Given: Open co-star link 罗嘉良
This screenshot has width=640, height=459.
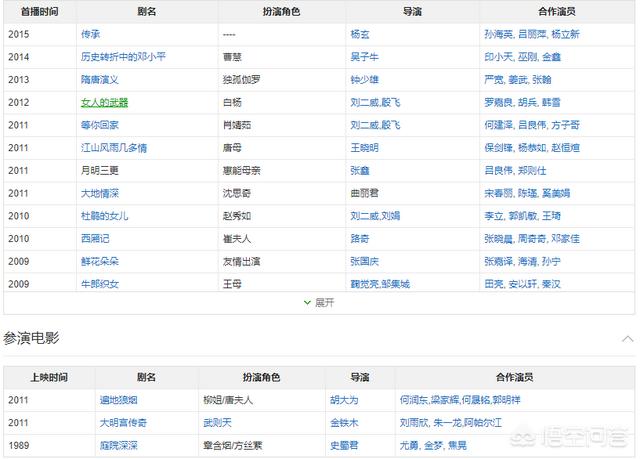Looking at the screenshot, I should pyautogui.click(x=498, y=102).
